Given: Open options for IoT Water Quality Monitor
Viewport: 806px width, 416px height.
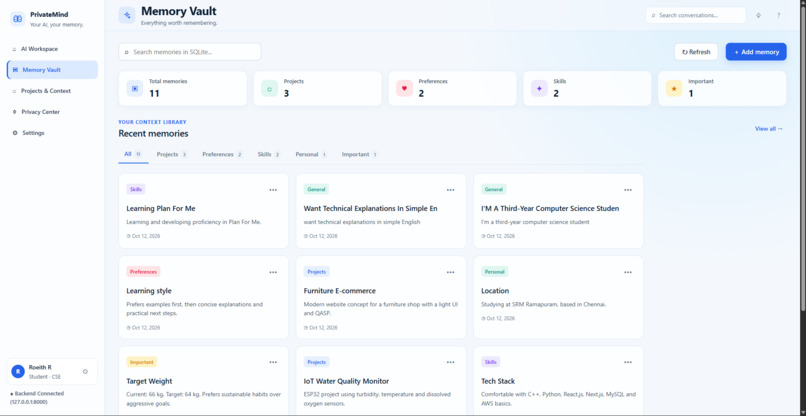Looking at the screenshot, I should tap(450, 362).
